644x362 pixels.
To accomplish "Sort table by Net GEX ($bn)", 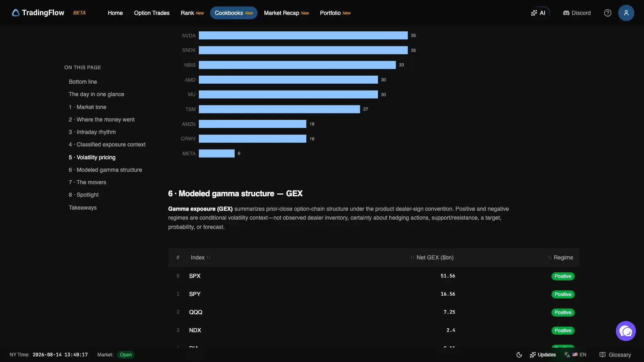I will (432, 257).
